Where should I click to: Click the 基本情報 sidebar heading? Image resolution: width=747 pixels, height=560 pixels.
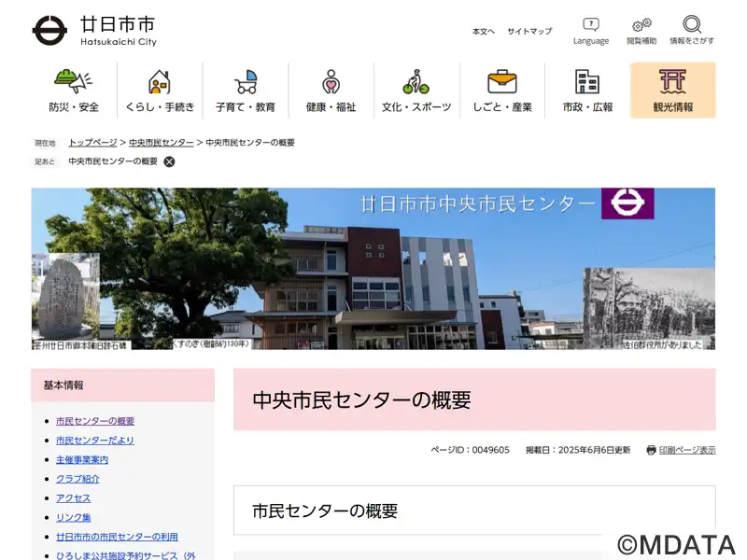(63, 385)
